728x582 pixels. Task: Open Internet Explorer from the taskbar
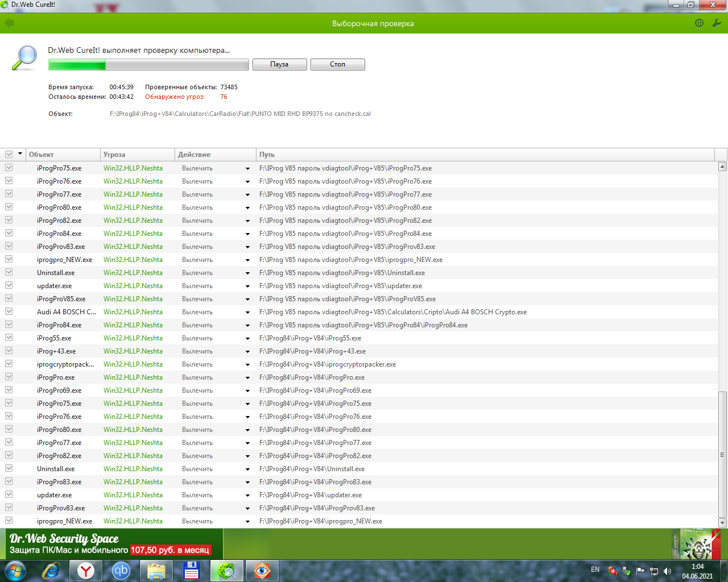point(51,570)
